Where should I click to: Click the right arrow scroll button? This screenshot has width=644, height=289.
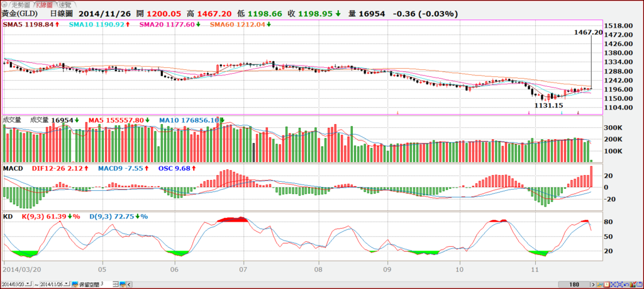[594, 285]
